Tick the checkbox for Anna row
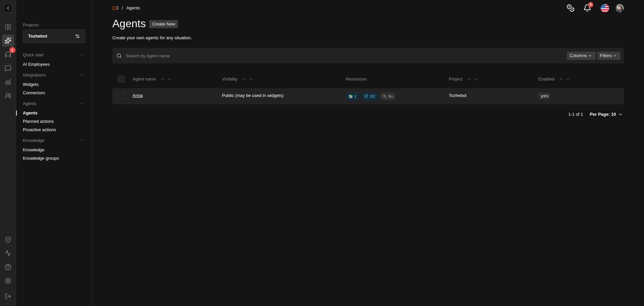The height and width of the screenshot is (306, 644). [x=121, y=96]
